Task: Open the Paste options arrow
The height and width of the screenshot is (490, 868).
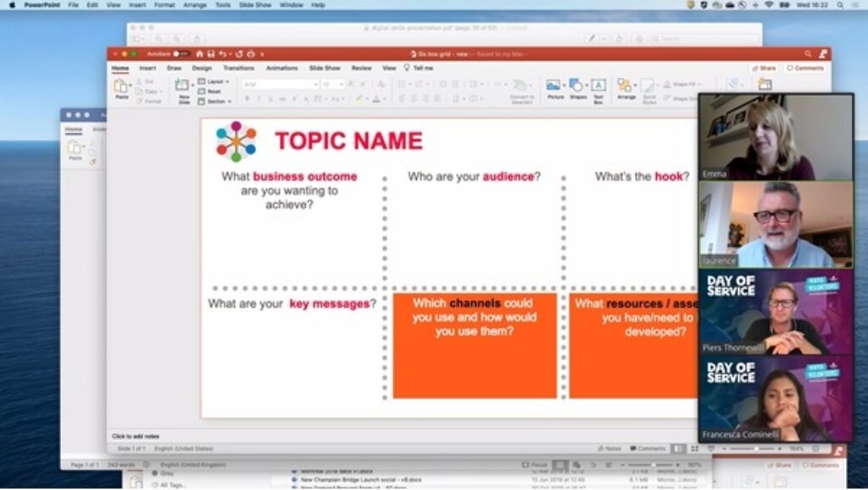Action: click(130, 86)
